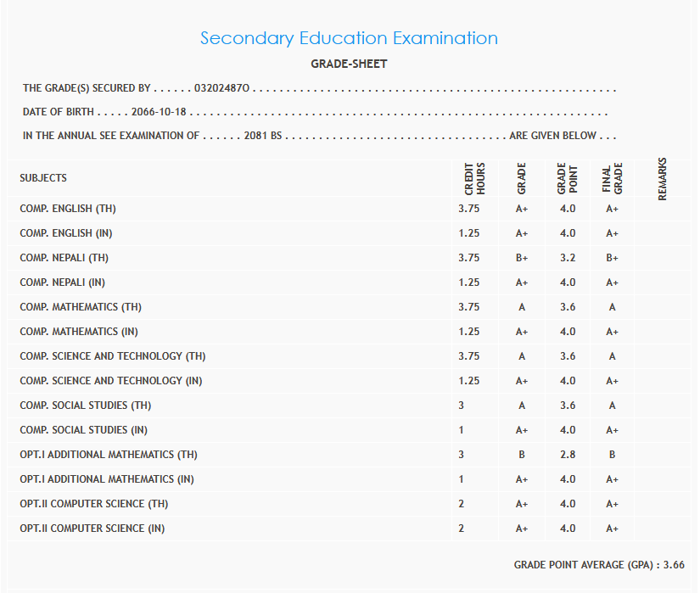Viewport: 700px width, 593px height.
Task: Click the REMARKS column header
Action: pos(663,179)
